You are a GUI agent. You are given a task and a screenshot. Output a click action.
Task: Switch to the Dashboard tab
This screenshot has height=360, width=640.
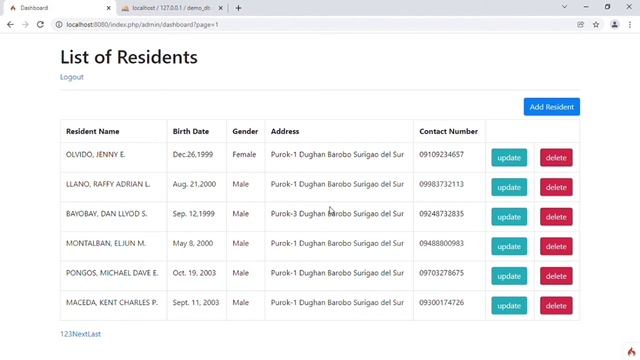click(x=60, y=8)
